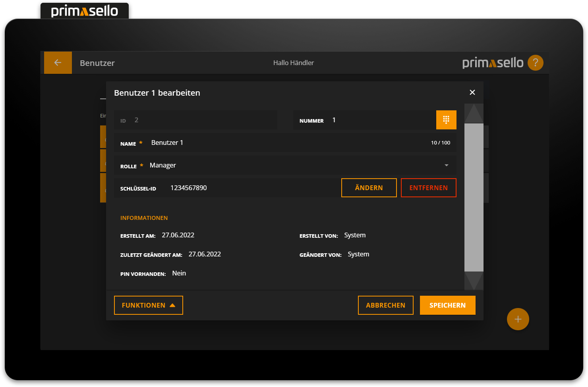Close the Benutzer 1 bearbeiten dialog with X

point(472,92)
